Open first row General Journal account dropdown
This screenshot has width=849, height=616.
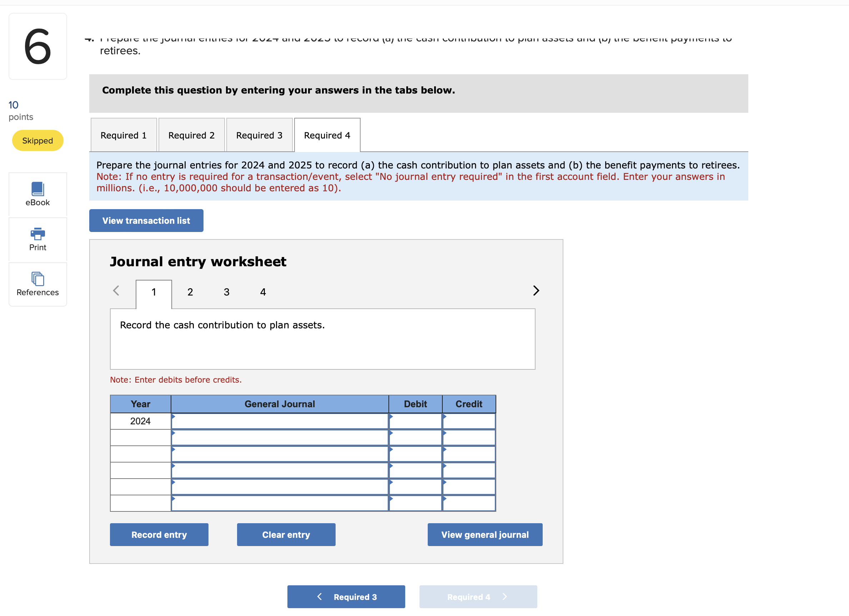pos(280,421)
